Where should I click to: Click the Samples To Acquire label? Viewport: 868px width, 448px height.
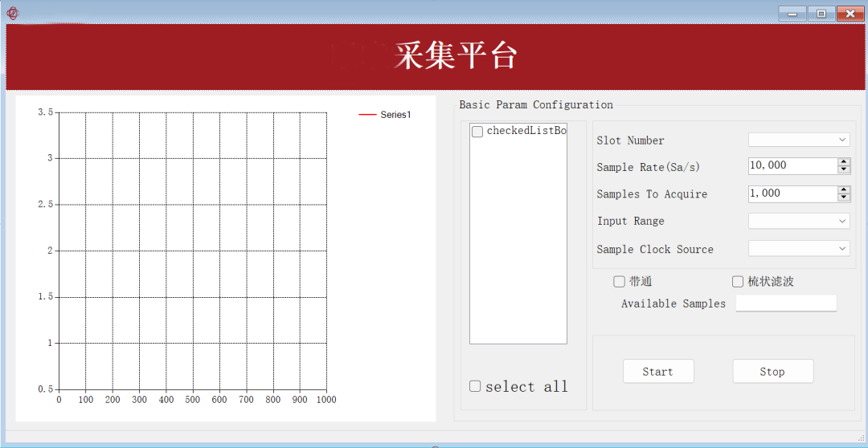(652, 194)
